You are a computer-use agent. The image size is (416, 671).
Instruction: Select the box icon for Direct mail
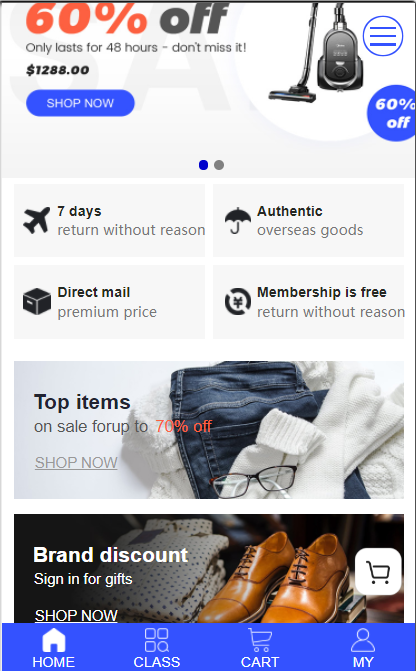click(37, 301)
